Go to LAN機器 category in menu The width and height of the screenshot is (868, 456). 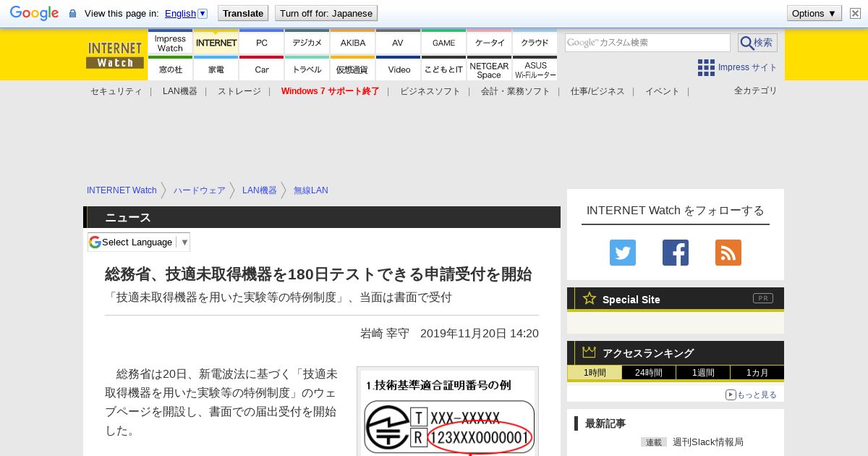pos(179,91)
